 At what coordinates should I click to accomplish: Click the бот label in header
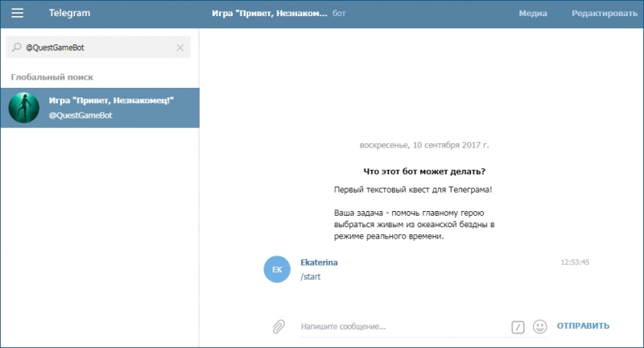pos(339,13)
